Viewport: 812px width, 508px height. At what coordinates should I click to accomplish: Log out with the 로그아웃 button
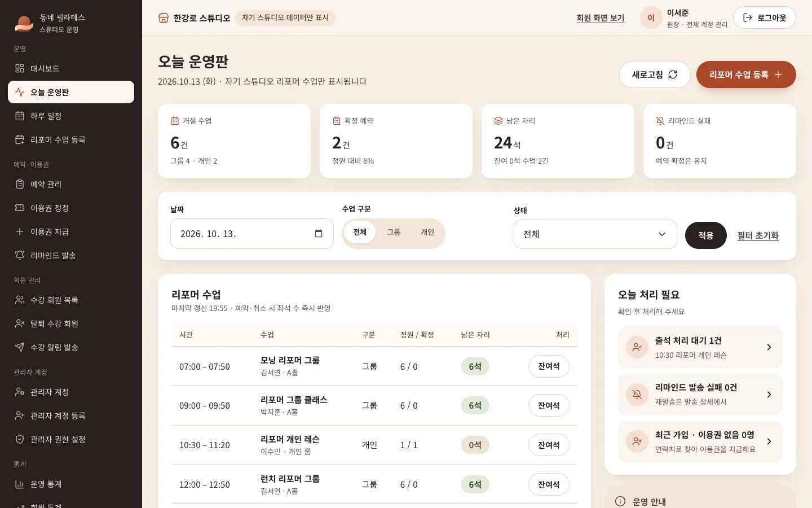[x=765, y=17]
